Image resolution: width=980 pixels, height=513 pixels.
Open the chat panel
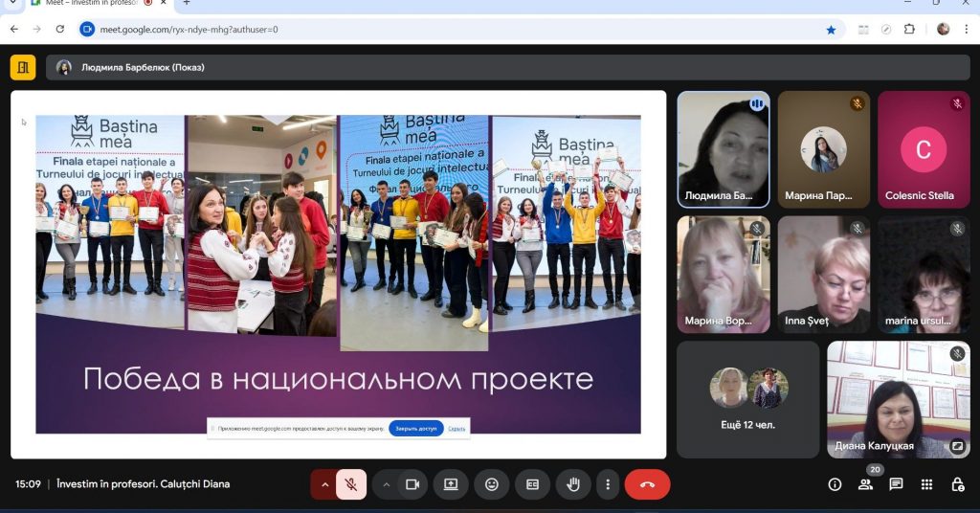896,484
